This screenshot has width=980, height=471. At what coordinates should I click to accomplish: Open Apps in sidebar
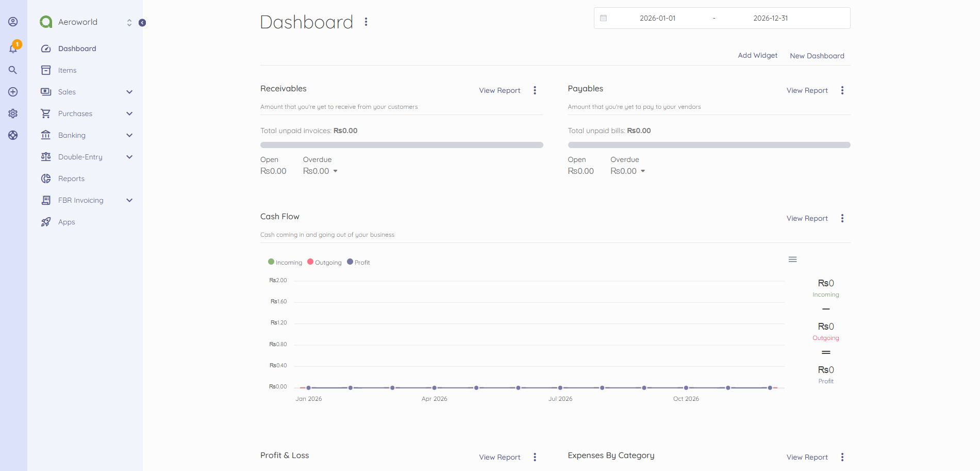coord(67,222)
